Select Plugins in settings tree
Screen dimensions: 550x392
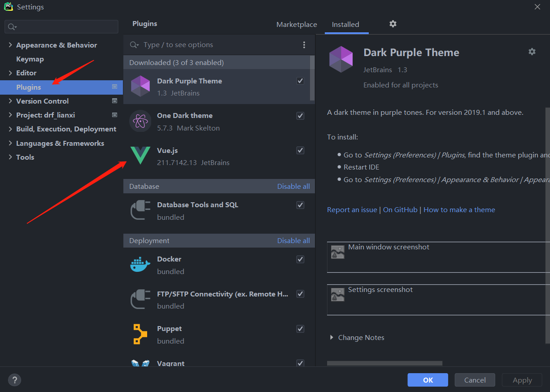61,87
